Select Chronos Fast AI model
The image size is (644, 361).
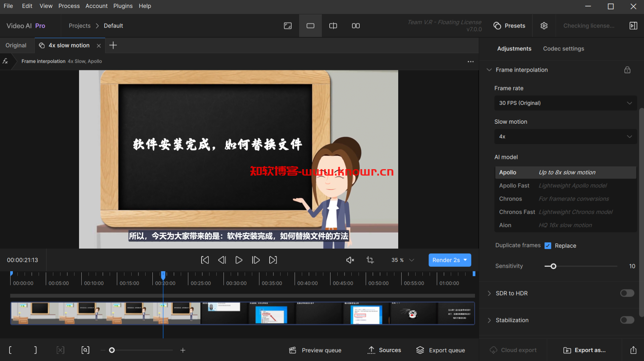(565, 212)
